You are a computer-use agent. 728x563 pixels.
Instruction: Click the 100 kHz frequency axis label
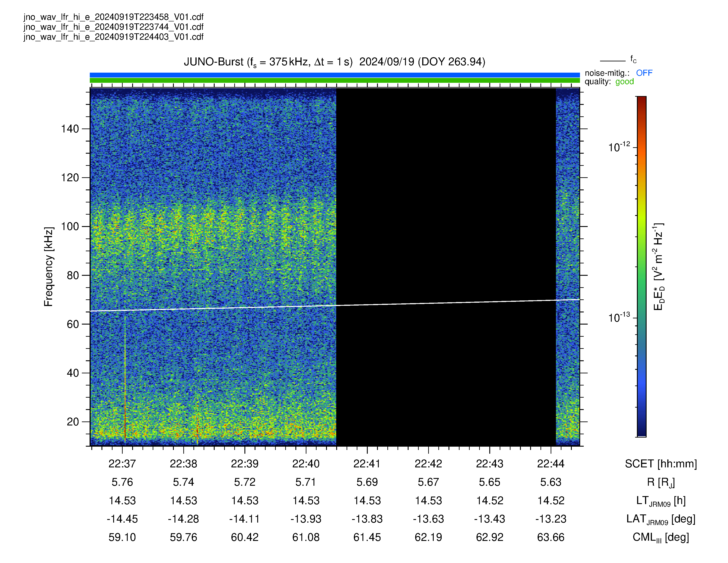(x=70, y=227)
